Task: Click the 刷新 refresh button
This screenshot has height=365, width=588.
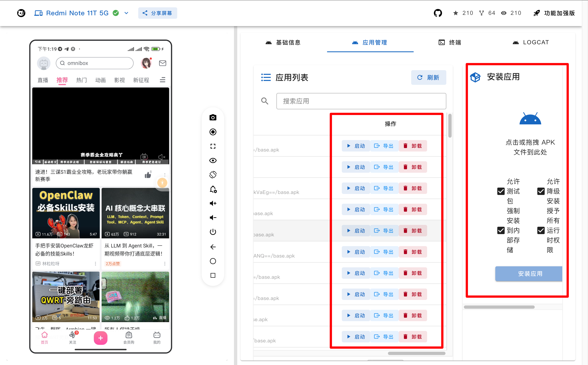Action: coord(429,77)
